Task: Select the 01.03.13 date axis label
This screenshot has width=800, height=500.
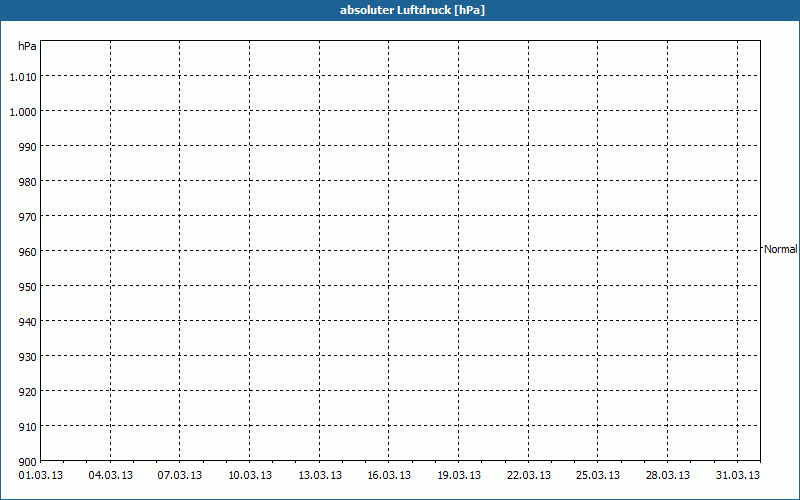Action: (41, 476)
